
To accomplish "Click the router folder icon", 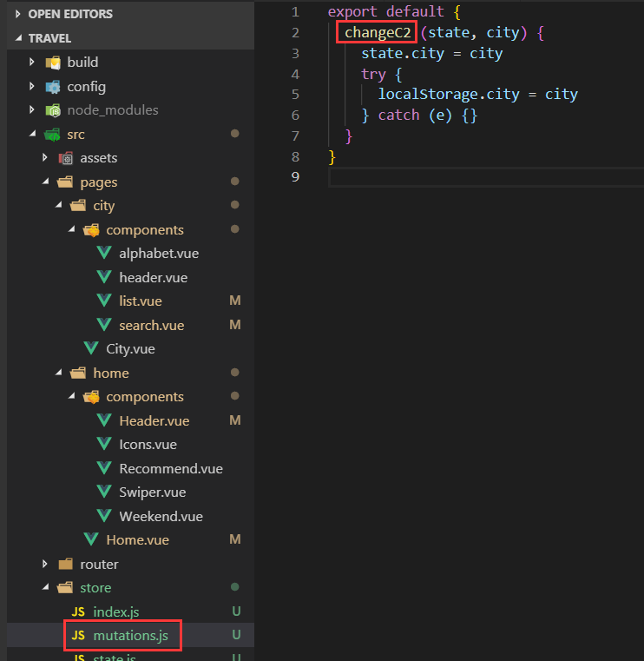I will click(x=66, y=564).
